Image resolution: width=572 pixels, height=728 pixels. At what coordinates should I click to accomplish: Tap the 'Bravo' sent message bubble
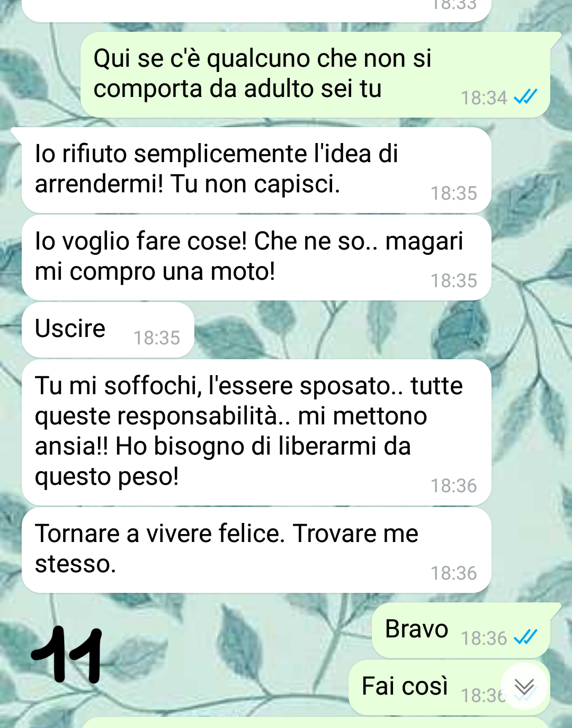click(461, 631)
